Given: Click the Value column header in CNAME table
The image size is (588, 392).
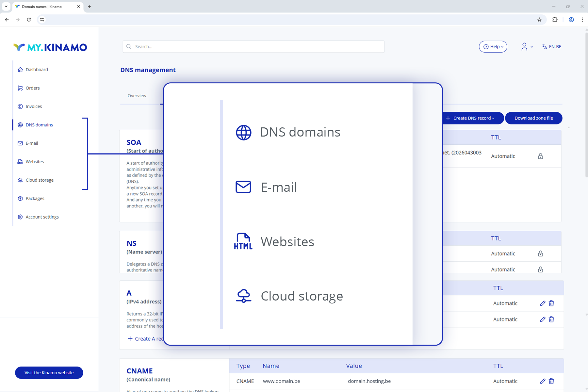Looking at the screenshot, I should 354,366.
